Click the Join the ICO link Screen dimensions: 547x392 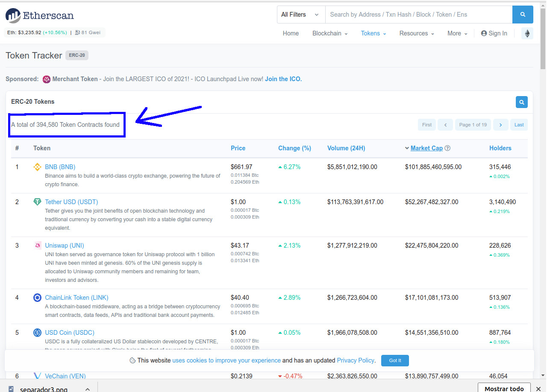pyautogui.click(x=283, y=79)
